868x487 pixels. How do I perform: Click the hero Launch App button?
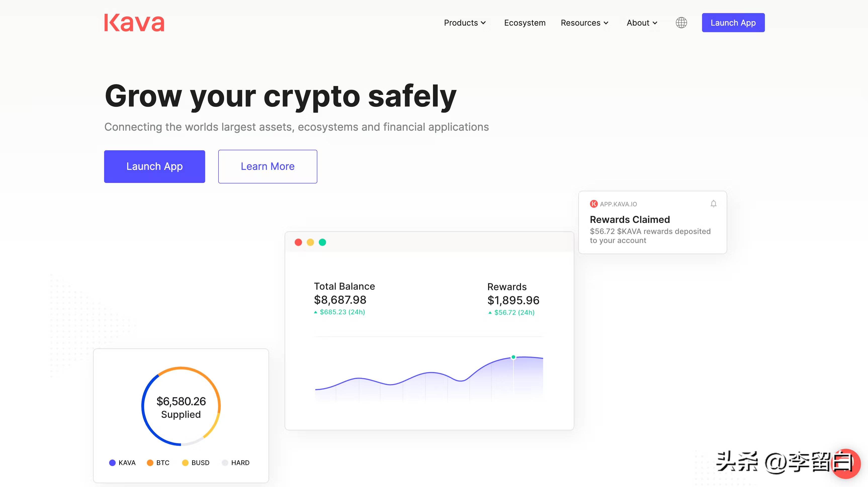point(154,166)
